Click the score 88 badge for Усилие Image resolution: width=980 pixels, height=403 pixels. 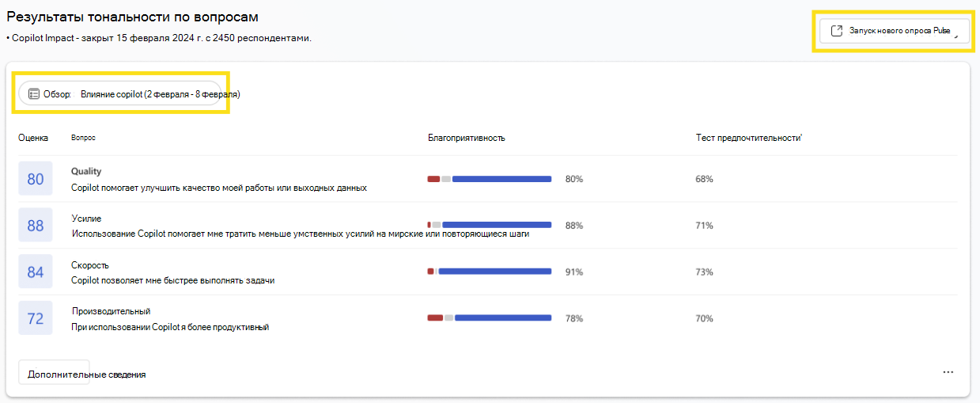click(36, 226)
